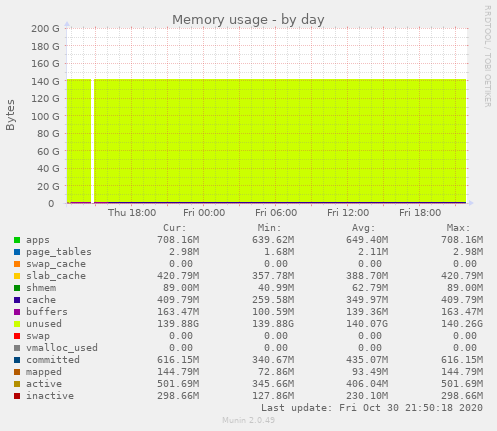Click the RRDTOOL / TOBI OETIKER watermark
The height and width of the screenshot is (431, 497).
[x=487, y=56]
